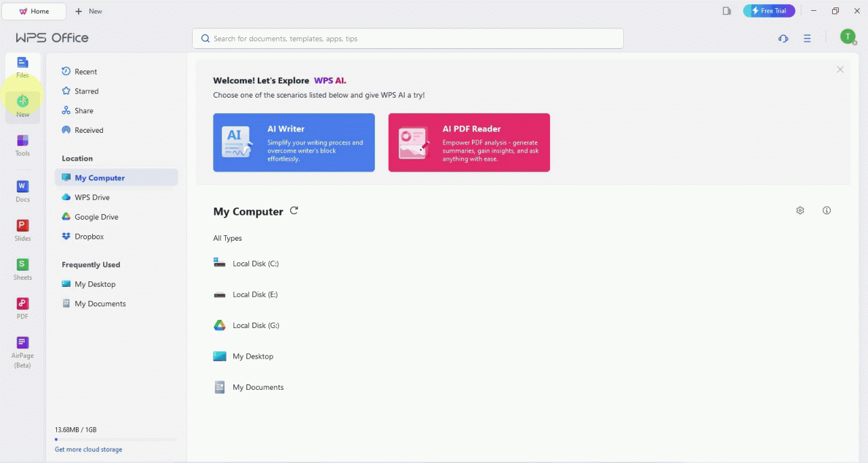
Task: Select My Computer location
Action: [x=116, y=178]
